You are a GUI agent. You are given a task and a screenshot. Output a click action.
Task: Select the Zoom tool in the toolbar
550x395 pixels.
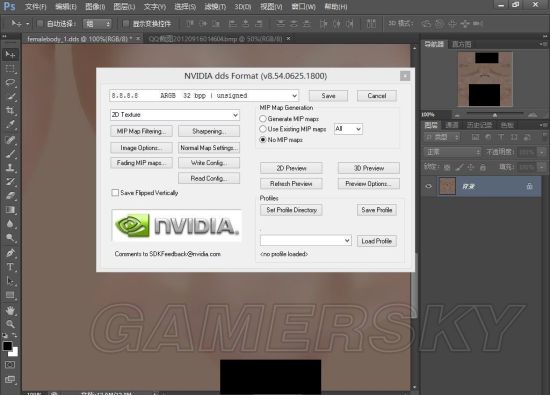tap(10, 324)
